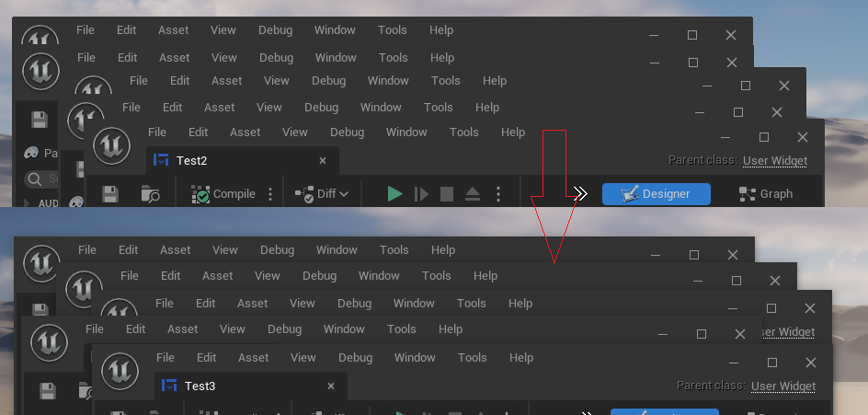Image resolution: width=868 pixels, height=415 pixels.
Task: Open Tools menu in Test2 window
Action: point(464,132)
